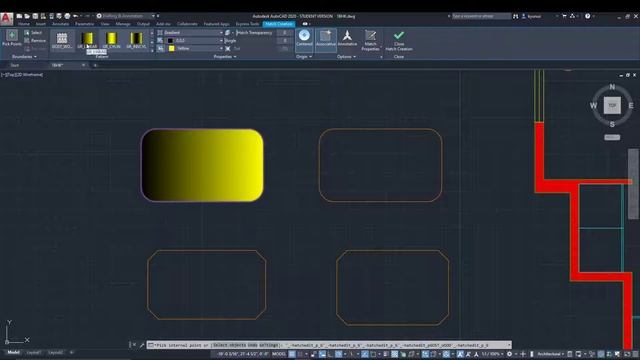640x360 pixels.
Task: Click the workspace switching gear icon
Action: [x=509, y=354]
